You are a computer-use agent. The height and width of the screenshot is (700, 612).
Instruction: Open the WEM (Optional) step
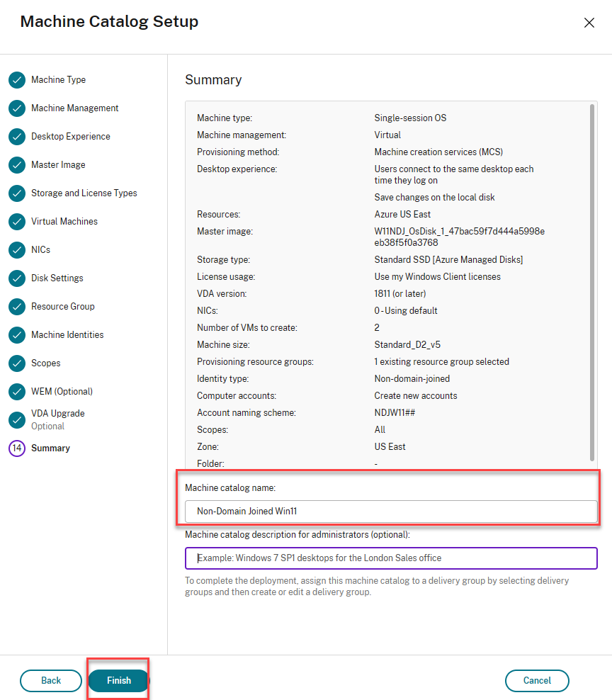tap(62, 392)
